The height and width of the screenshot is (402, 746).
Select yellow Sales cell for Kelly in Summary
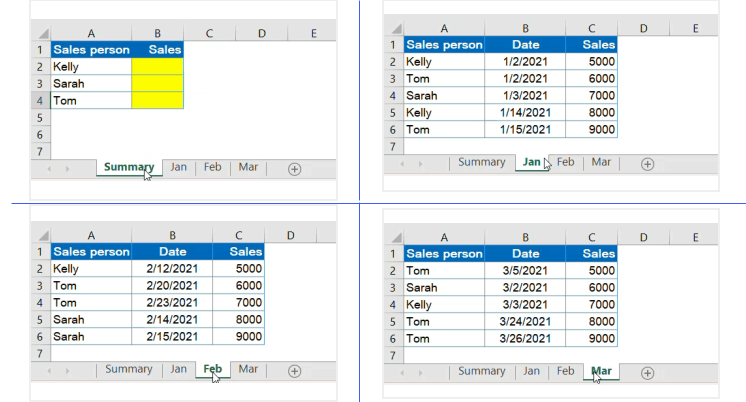(157, 67)
